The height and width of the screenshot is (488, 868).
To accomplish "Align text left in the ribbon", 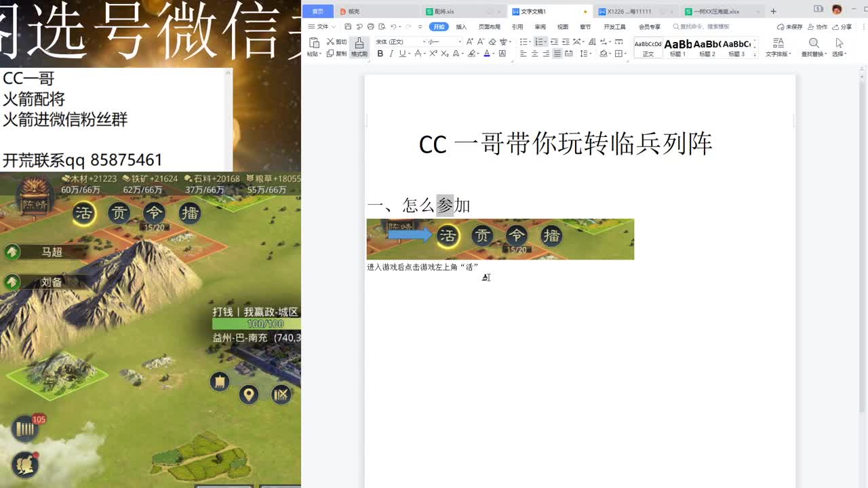I will coord(523,54).
